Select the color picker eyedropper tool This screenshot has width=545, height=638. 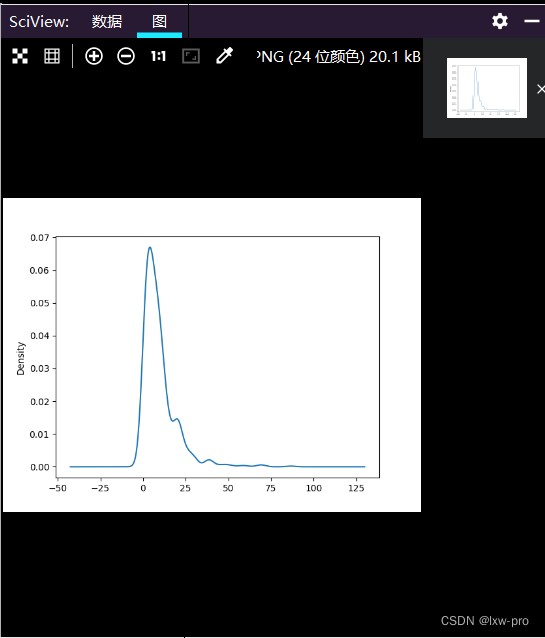point(224,56)
